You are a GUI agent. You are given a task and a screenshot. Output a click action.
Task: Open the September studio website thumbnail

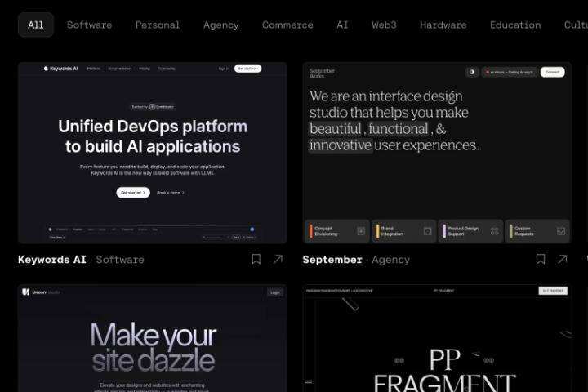(437, 153)
